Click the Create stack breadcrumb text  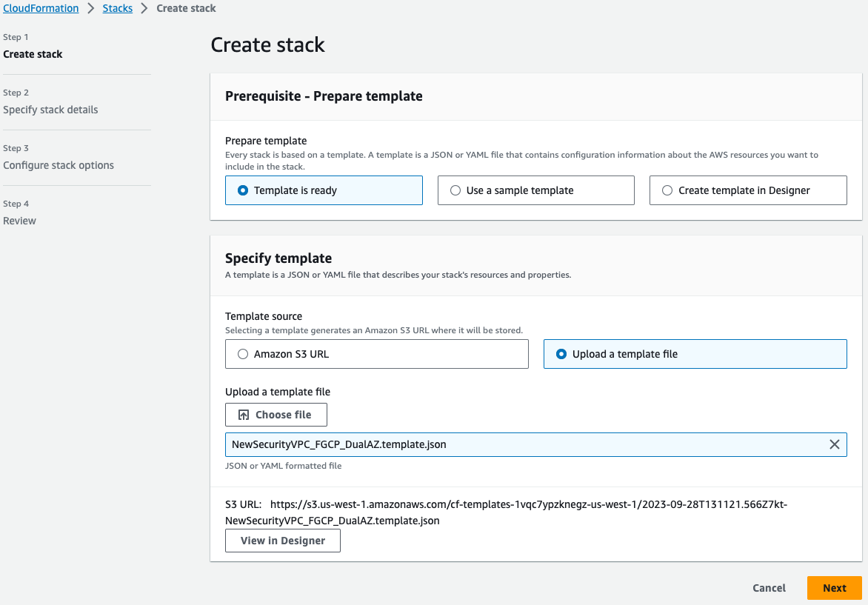tap(186, 8)
